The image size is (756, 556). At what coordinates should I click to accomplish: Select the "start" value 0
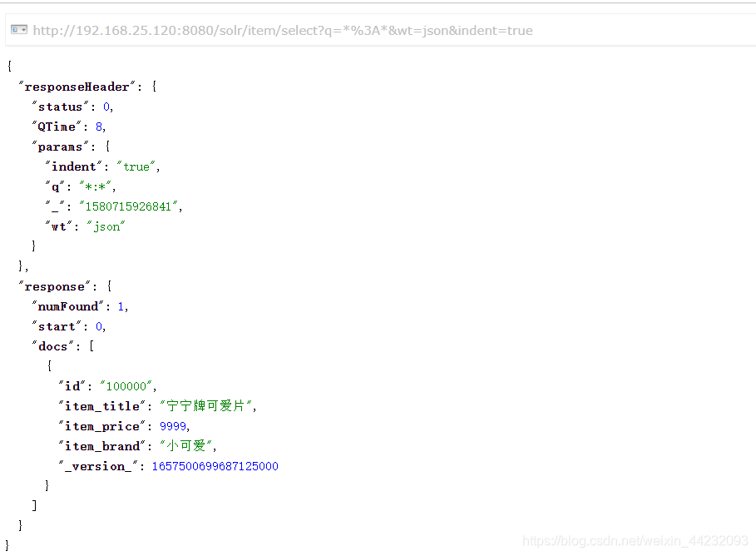[x=99, y=327]
